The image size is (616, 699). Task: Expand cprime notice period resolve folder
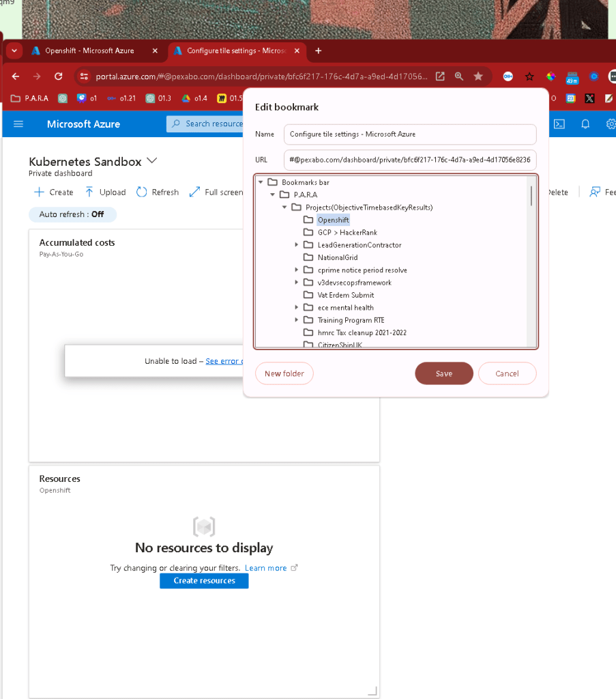click(296, 270)
